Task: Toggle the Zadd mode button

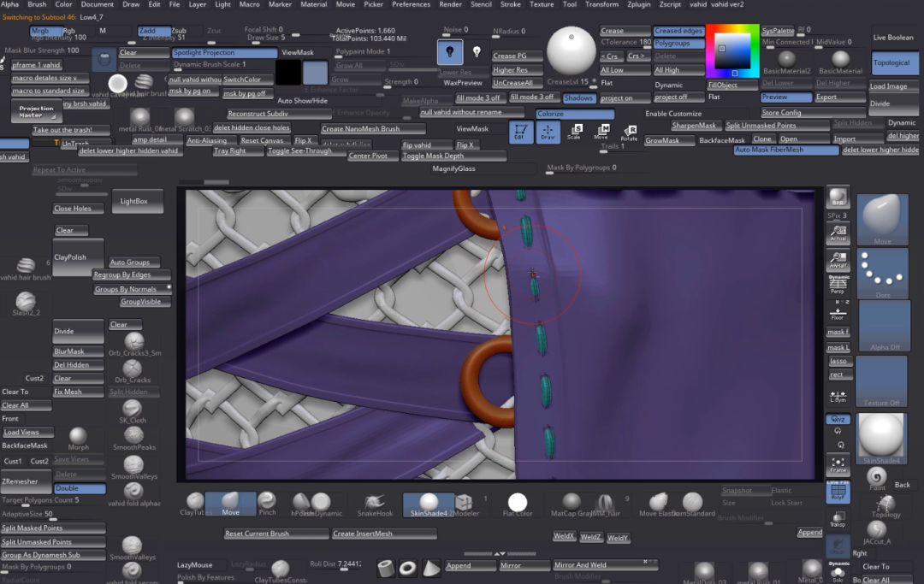Action: coord(154,31)
